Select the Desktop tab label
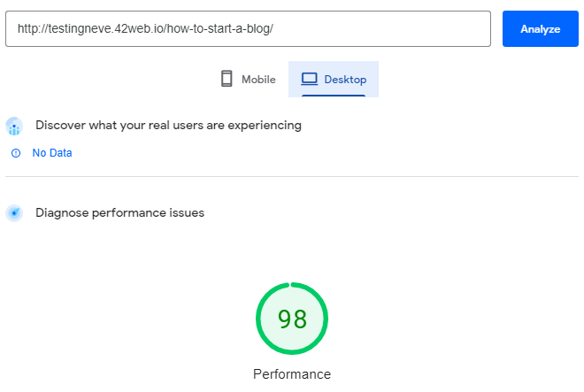 345,80
